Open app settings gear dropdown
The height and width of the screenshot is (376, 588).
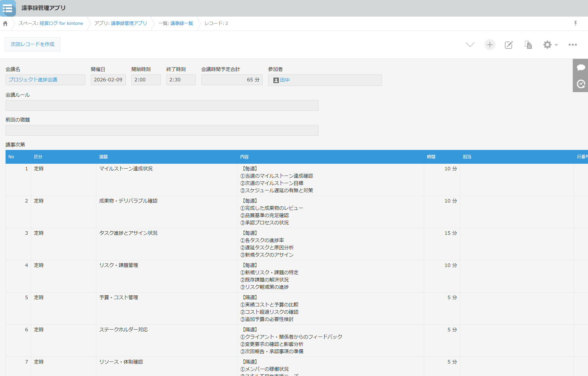[x=550, y=45]
